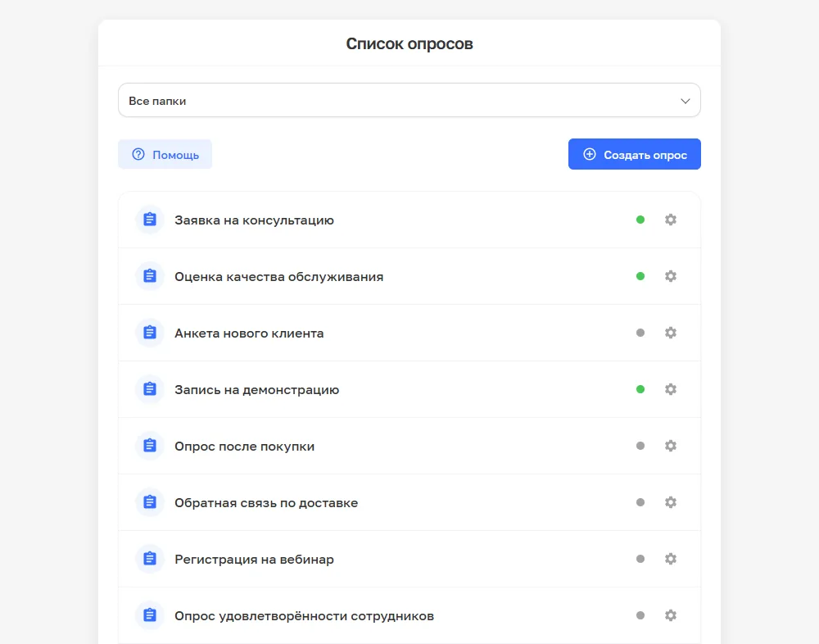Toggle gray status dot of Обратная связь по доставке
Viewport: 819px width, 644px height.
click(640, 502)
